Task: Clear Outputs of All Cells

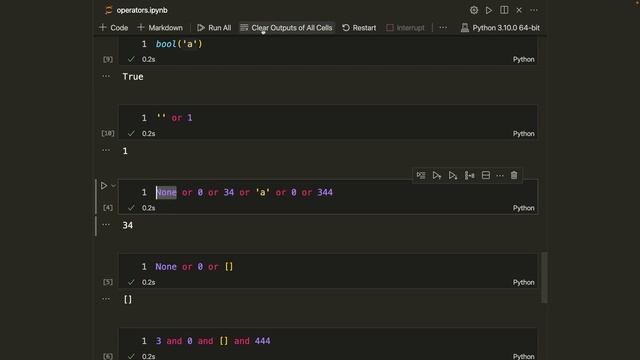Action: click(x=287, y=28)
